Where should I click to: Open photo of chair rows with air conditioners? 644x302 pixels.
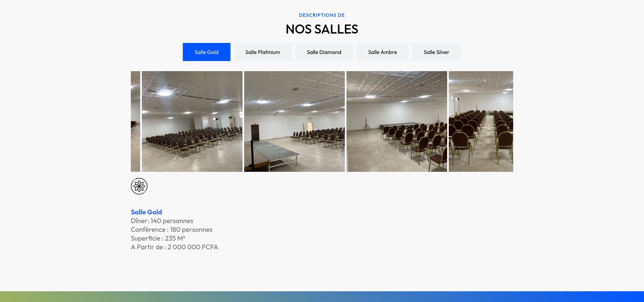coord(192,121)
